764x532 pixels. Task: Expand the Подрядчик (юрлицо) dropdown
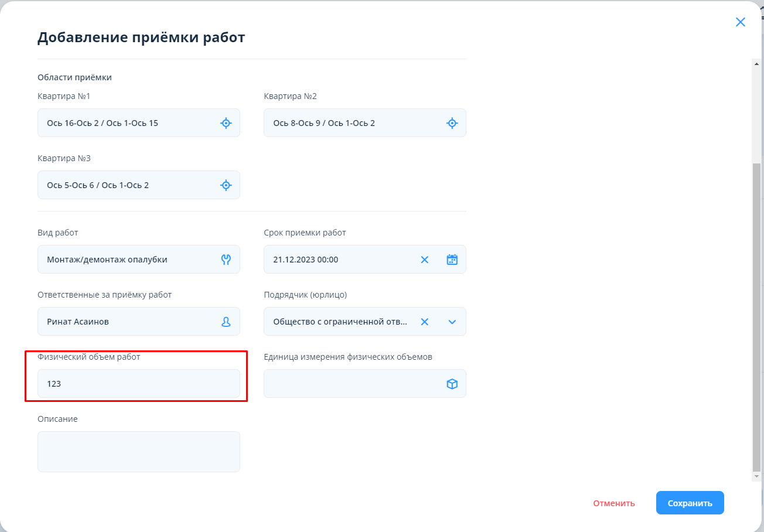452,322
